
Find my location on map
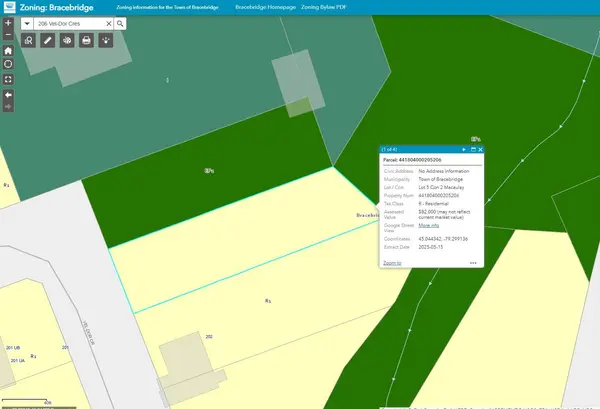click(x=8, y=63)
